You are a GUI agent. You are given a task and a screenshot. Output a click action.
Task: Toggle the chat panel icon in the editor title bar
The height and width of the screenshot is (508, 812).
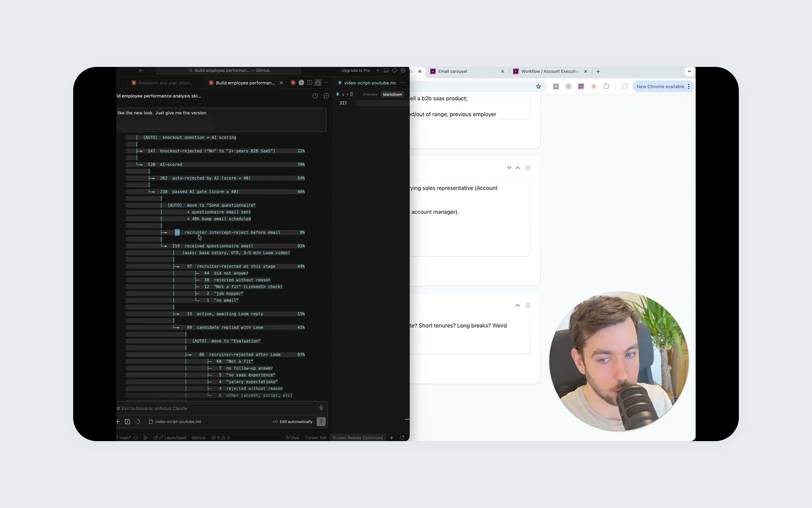click(395, 71)
